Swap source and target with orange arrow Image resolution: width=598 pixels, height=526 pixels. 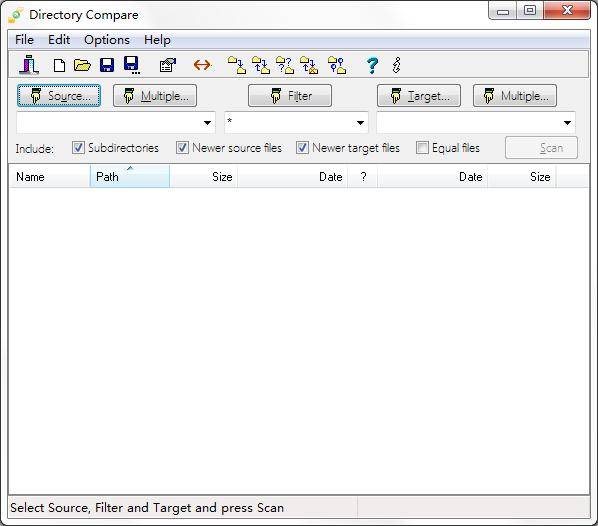pos(202,65)
